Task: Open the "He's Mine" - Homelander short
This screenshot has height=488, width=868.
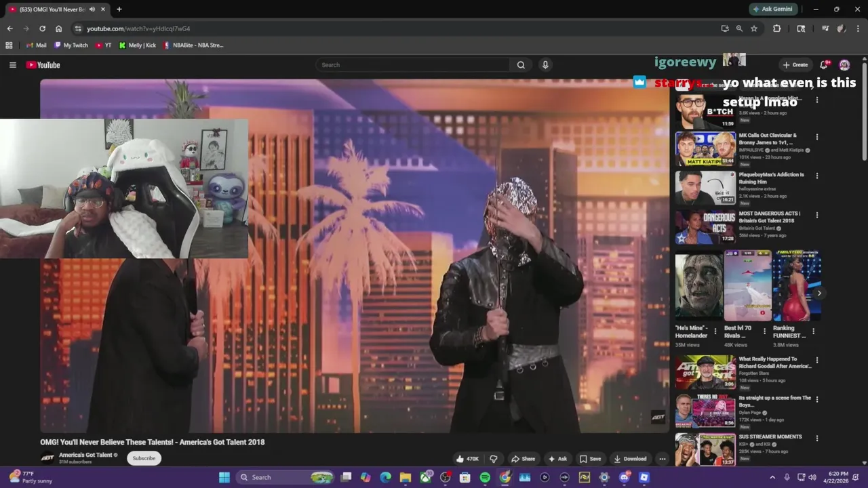Action: (698, 285)
